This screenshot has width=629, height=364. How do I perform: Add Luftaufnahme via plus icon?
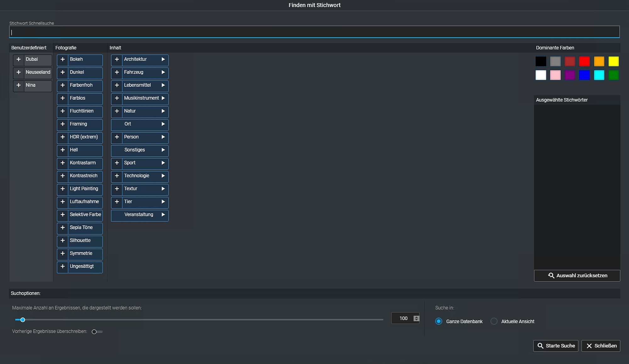[63, 202]
